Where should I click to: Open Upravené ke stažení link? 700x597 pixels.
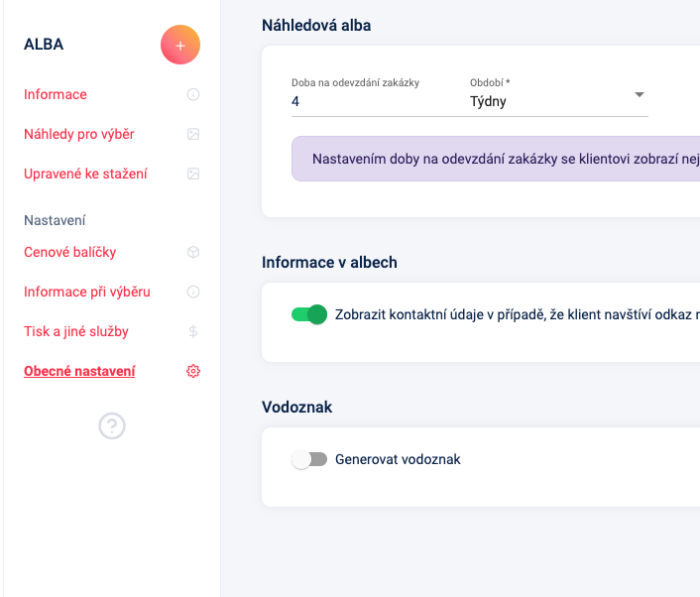pos(85,174)
